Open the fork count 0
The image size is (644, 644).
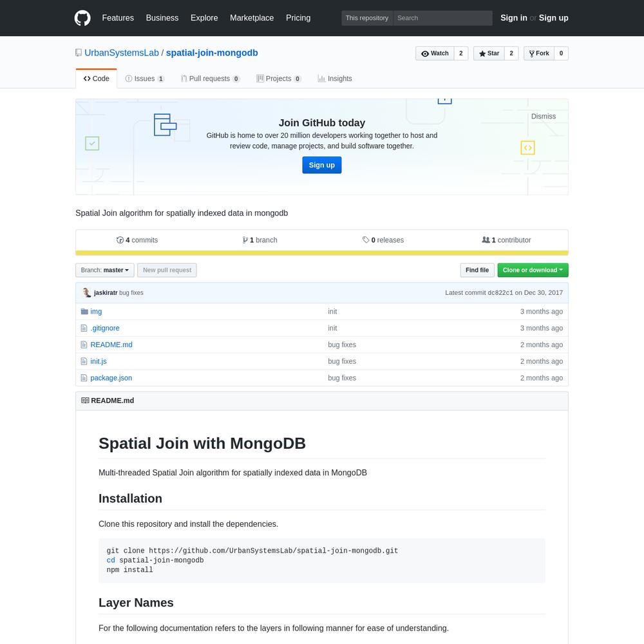point(561,53)
